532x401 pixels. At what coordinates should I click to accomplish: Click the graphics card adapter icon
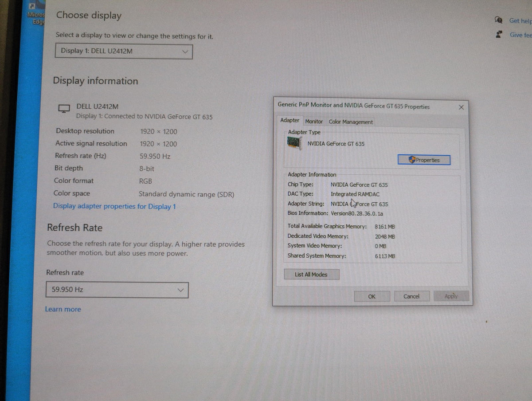click(294, 143)
